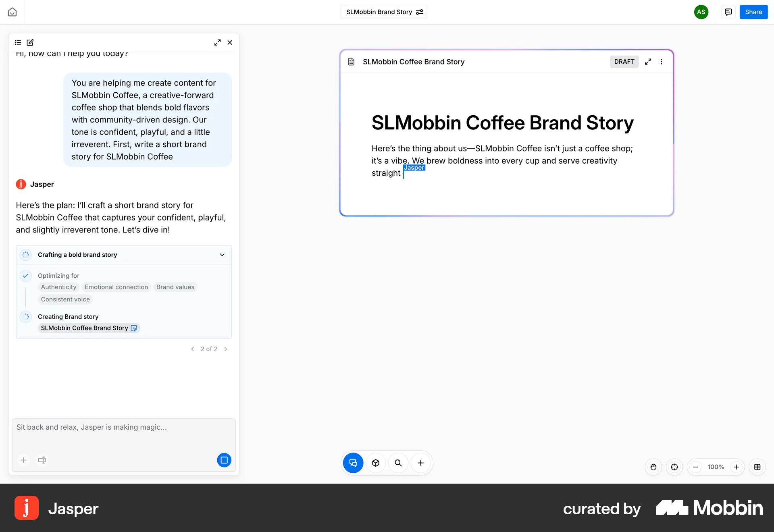Start a new chat with the compose icon
The image size is (774, 532).
(x=30, y=42)
